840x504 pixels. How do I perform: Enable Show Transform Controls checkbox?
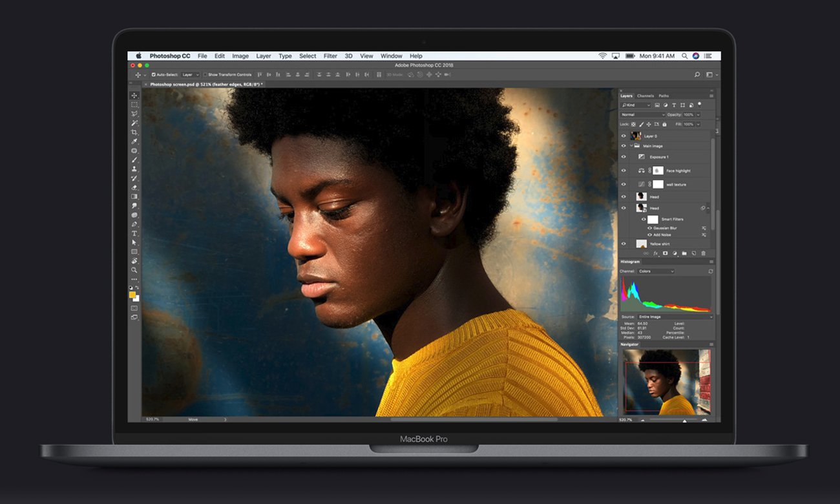(205, 75)
